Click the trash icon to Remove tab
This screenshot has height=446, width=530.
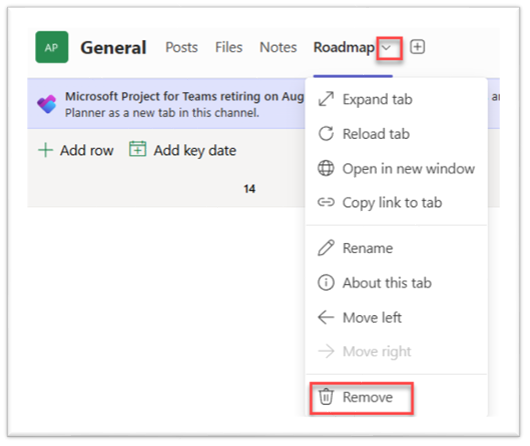326,397
